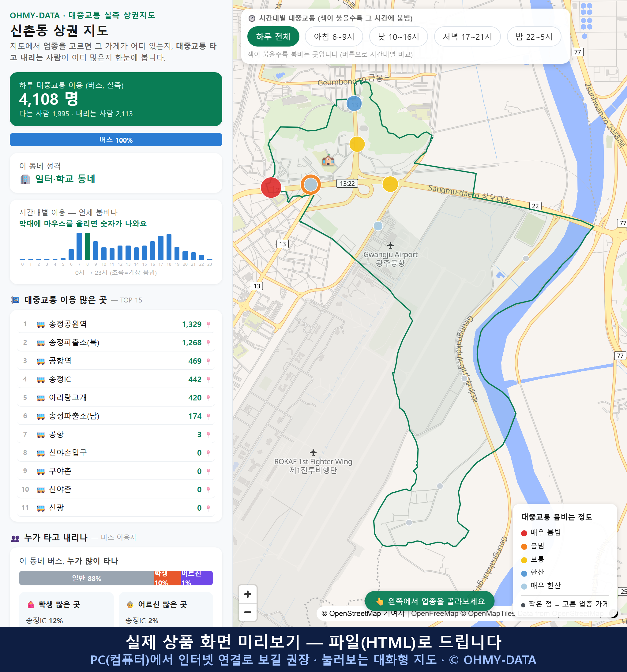Click the 버스 100% share bar
This screenshot has width=627, height=672.
116,140
